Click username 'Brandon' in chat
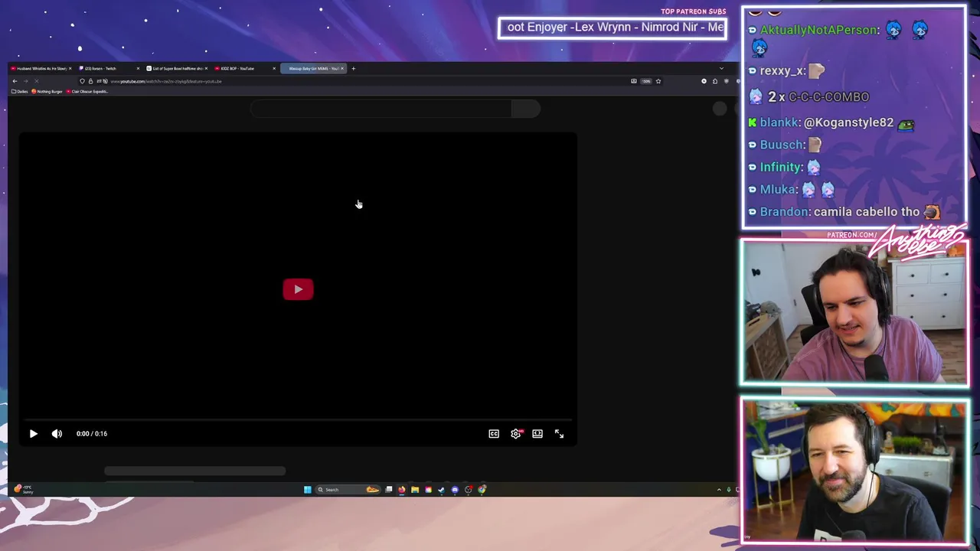This screenshot has width=980, height=551. coord(784,212)
